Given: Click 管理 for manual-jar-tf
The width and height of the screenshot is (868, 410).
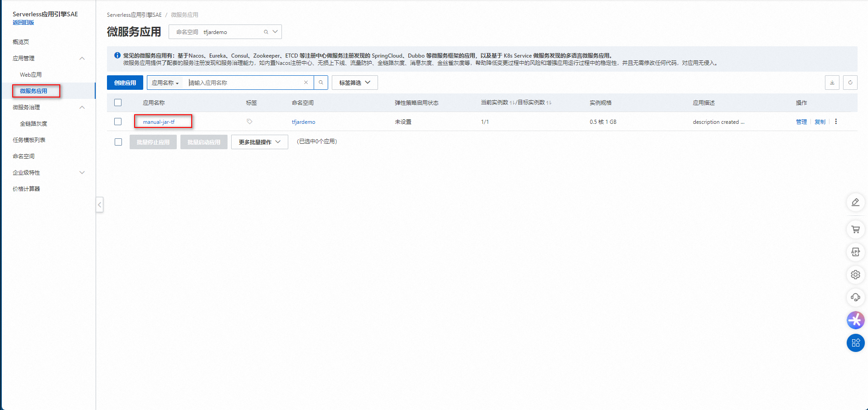Looking at the screenshot, I should point(801,122).
